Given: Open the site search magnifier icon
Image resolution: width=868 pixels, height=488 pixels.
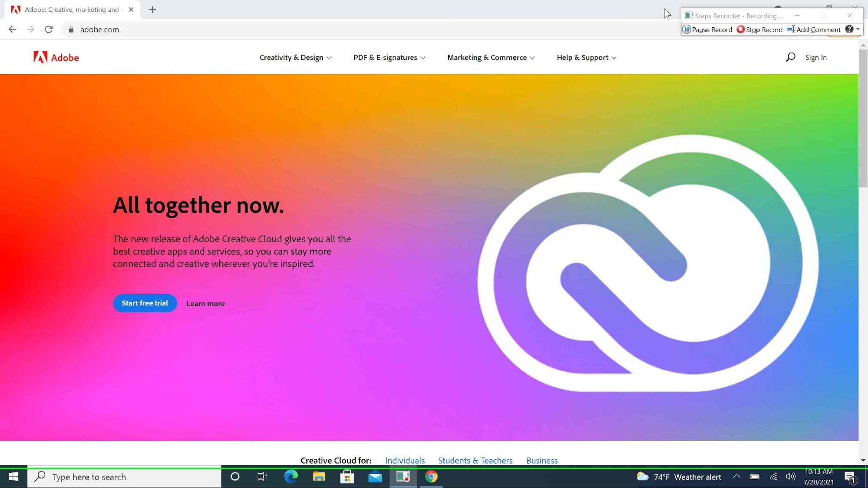Looking at the screenshot, I should 790,57.
